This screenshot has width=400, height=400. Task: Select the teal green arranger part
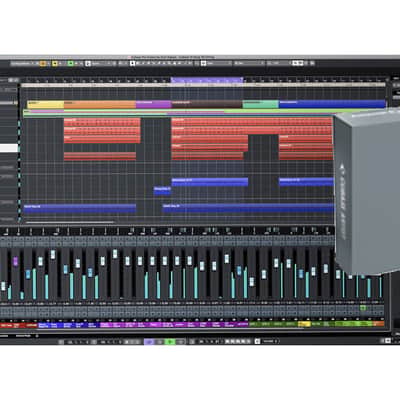(261, 105)
